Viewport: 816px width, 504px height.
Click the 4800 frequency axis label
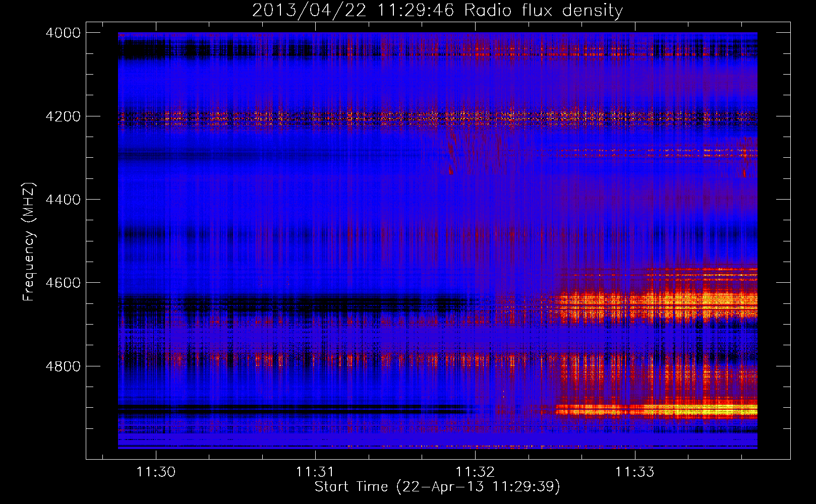(x=63, y=366)
